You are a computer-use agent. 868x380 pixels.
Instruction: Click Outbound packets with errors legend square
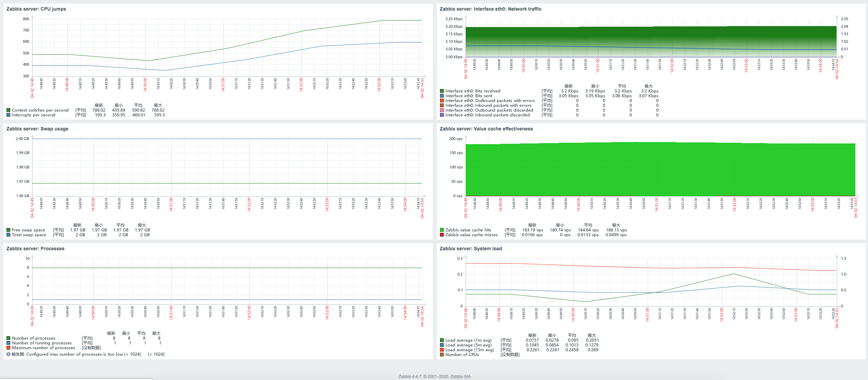442,101
